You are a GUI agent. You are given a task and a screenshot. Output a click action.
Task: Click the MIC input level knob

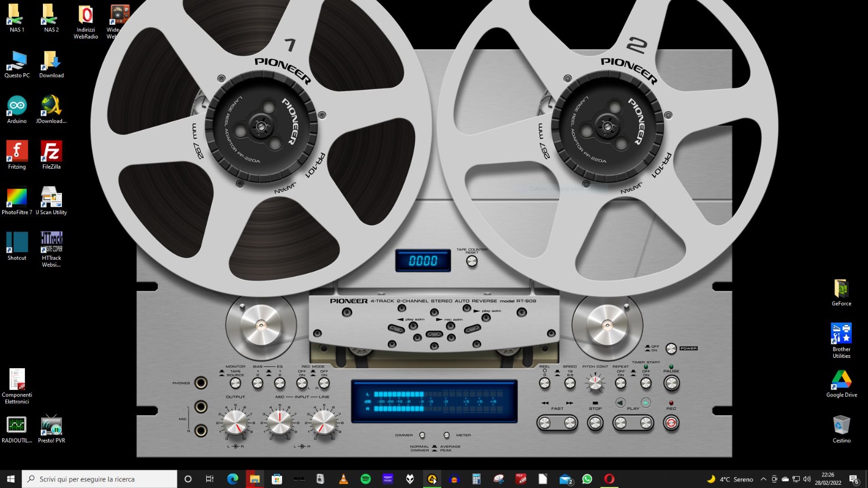[x=279, y=422]
